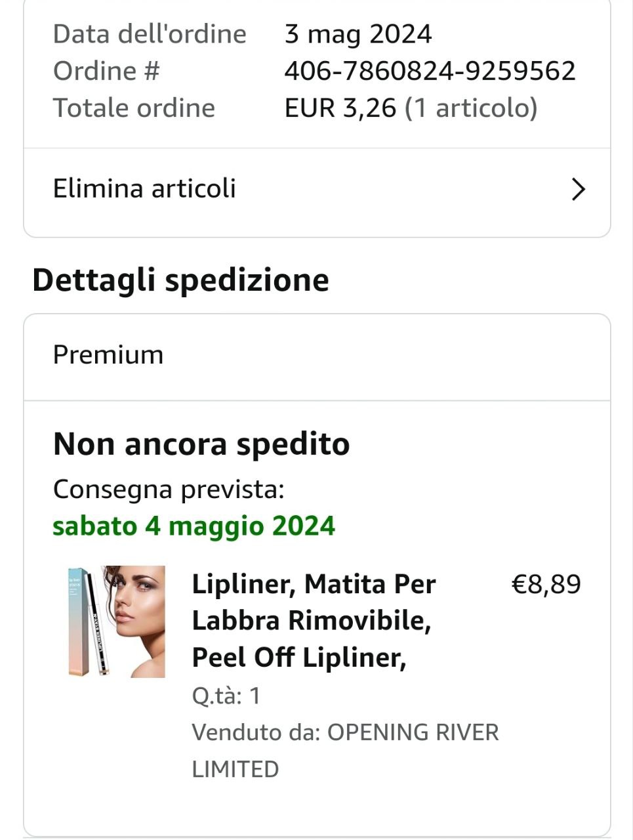Open the lipliner product thumbnail image
Image resolution: width=633 pixels, height=840 pixels.
tap(117, 621)
